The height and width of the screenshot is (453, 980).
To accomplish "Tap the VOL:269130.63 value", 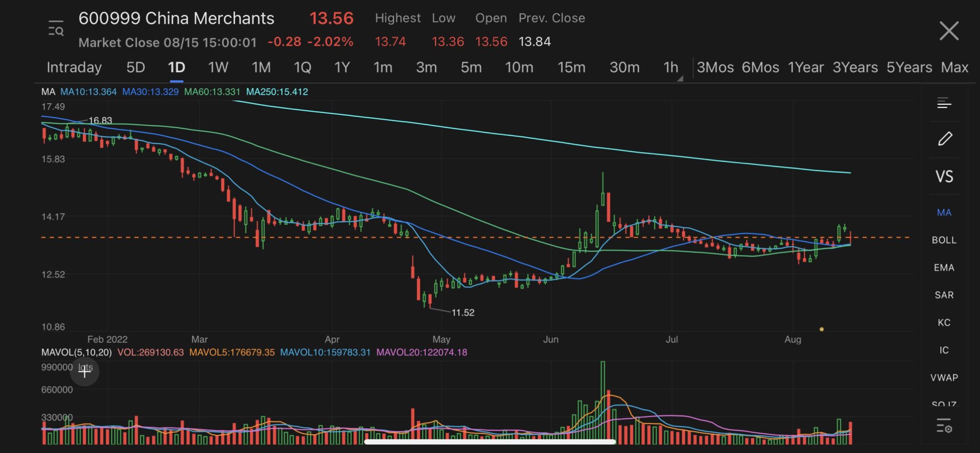I will pyautogui.click(x=151, y=353).
